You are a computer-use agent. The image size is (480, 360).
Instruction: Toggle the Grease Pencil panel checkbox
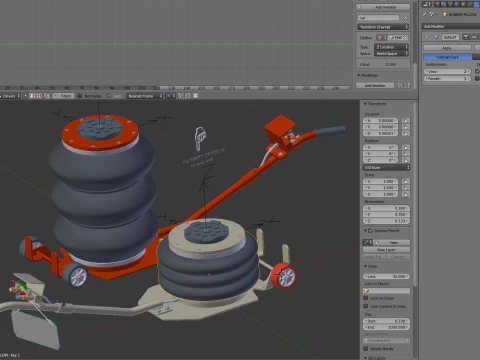tap(370, 231)
